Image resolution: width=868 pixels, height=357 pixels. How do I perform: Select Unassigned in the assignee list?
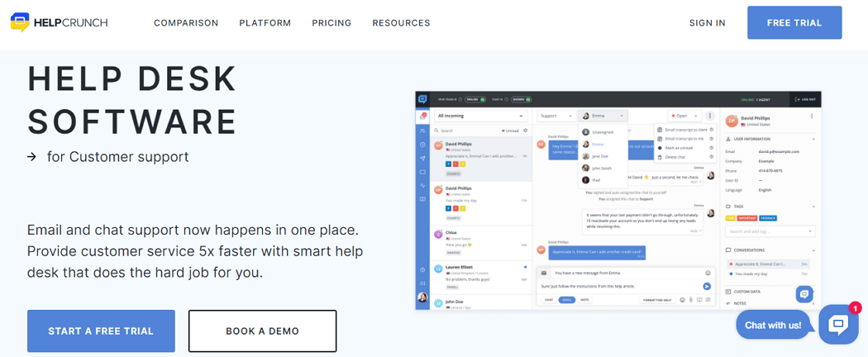pyautogui.click(x=603, y=132)
